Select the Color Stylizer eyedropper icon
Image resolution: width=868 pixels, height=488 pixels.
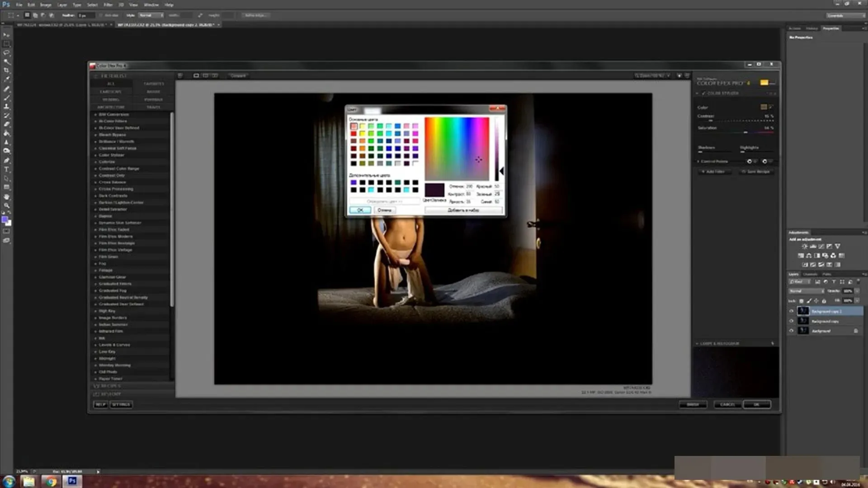(x=771, y=107)
